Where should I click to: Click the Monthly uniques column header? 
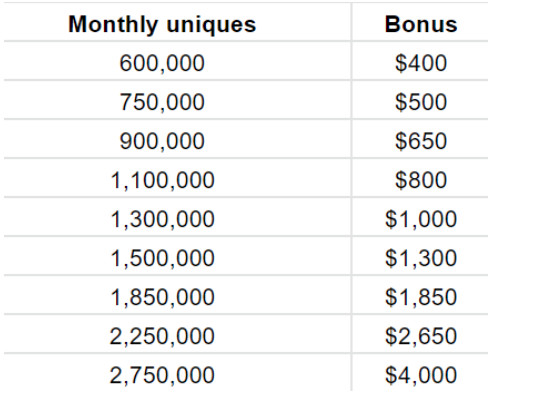[x=162, y=25]
